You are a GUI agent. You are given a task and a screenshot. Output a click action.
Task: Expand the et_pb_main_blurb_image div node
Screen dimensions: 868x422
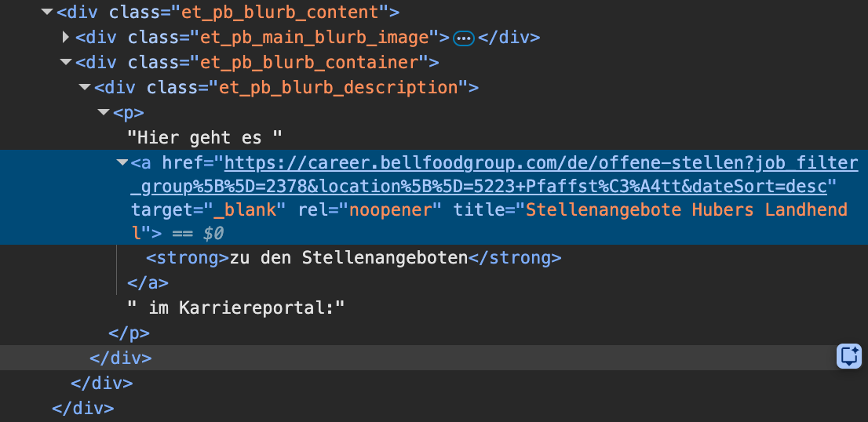click(66, 38)
